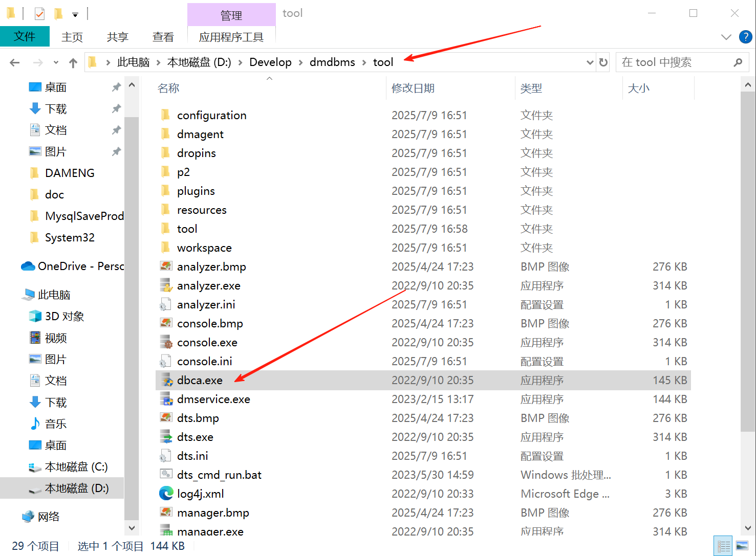This screenshot has height=556, width=756.
Task: Switch to details view layout icon
Action: click(x=723, y=546)
